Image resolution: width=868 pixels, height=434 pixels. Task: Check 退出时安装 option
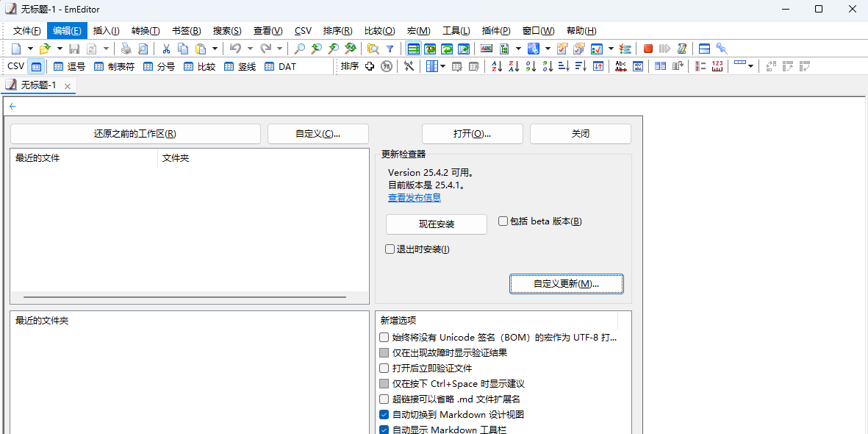pyautogui.click(x=390, y=249)
